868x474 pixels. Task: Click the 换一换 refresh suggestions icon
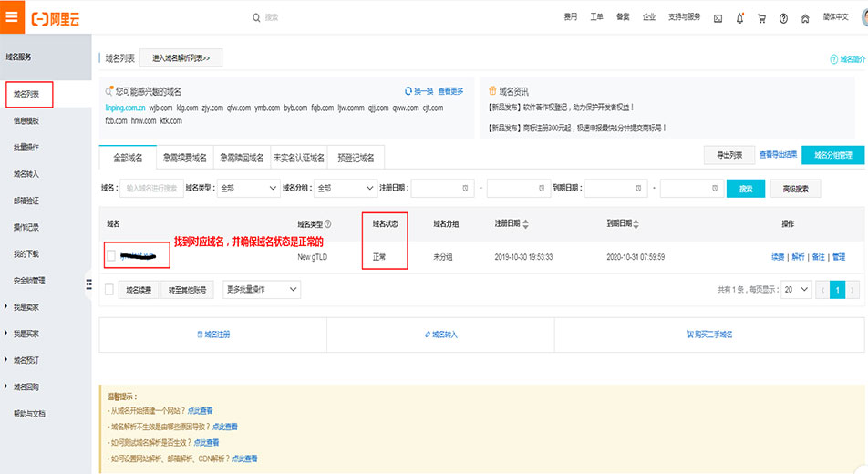[x=409, y=91]
